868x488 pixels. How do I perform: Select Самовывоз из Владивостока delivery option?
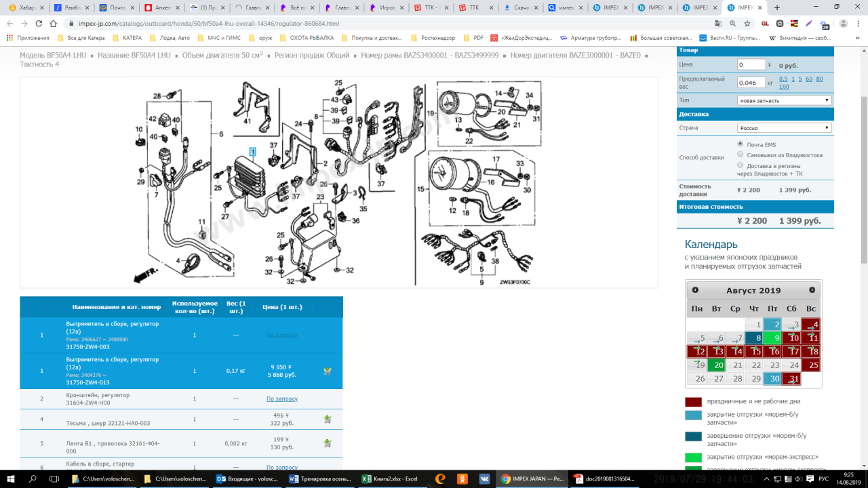click(741, 155)
